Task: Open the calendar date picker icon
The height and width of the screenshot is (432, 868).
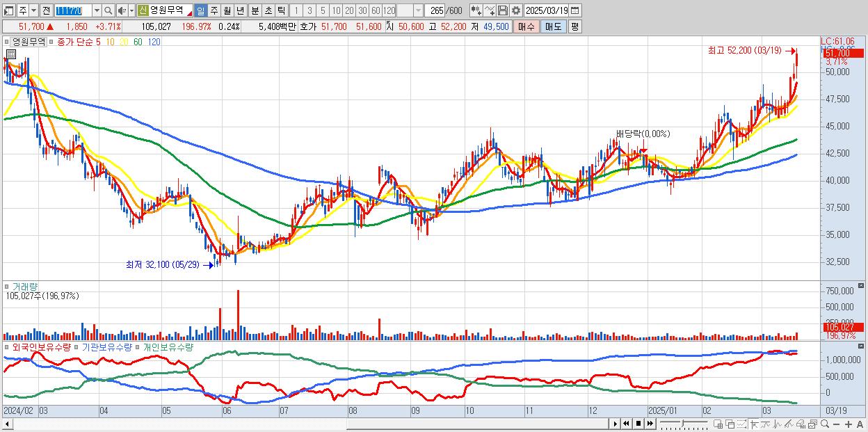Action: click(574, 10)
